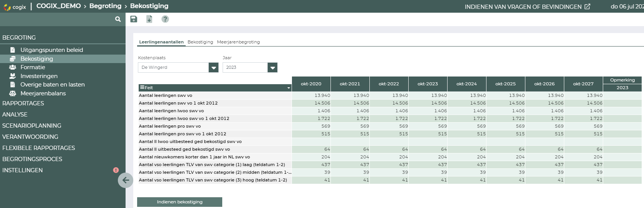Expand the Scenarioplanning section
The width and height of the screenshot is (644, 208).
32,126
